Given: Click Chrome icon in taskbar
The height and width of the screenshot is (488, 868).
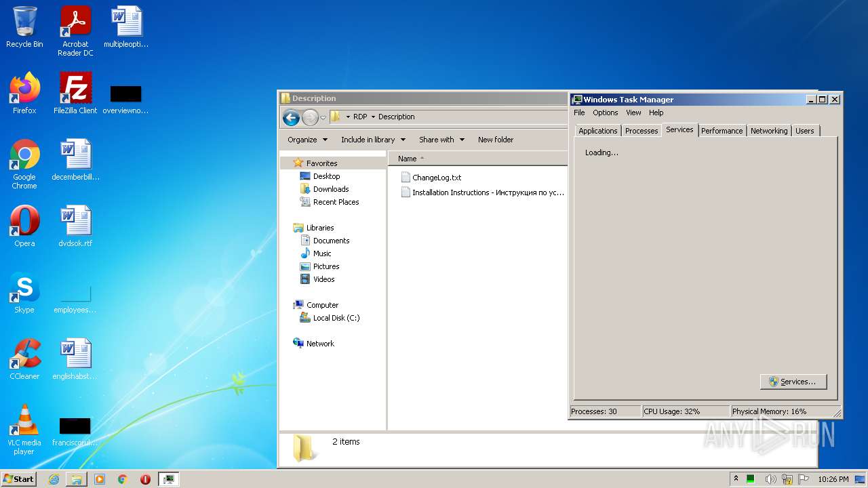Looking at the screenshot, I should [123, 479].
